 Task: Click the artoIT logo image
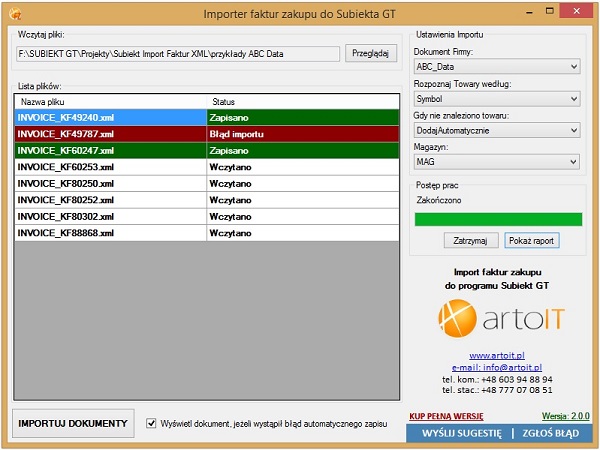tap(501, 318)
